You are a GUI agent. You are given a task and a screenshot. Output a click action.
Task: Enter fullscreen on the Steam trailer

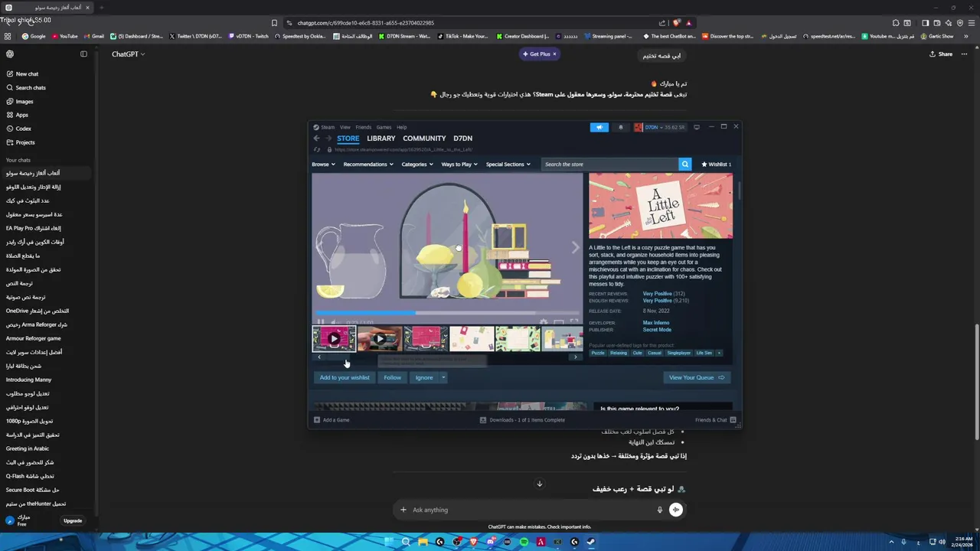[x=574, y=322]
